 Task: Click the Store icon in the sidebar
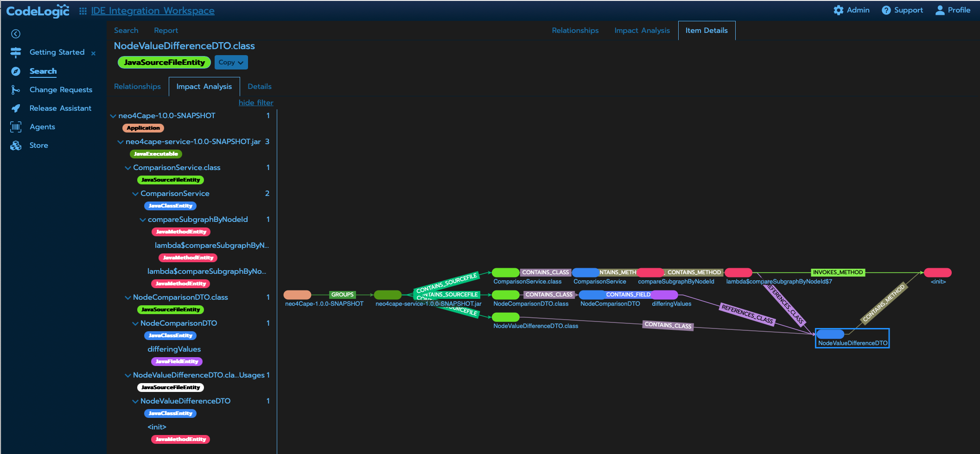tap(15, 145)
